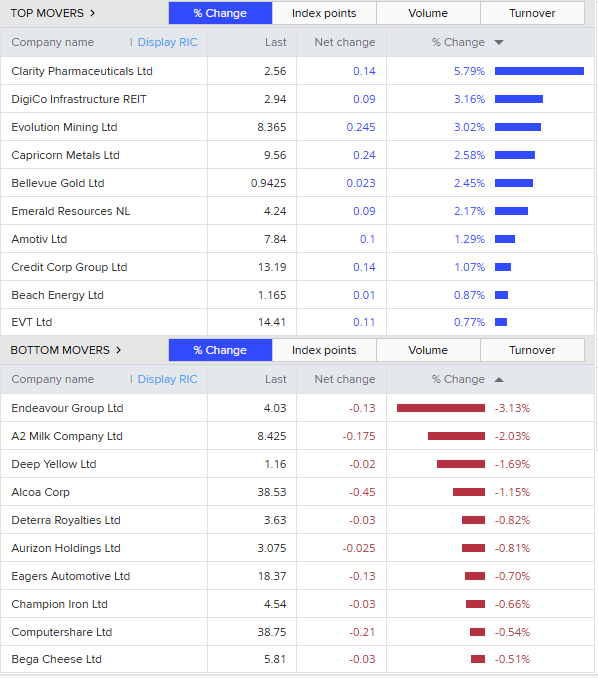Select Evolution Mining Ltd company name

coord(64,127)
